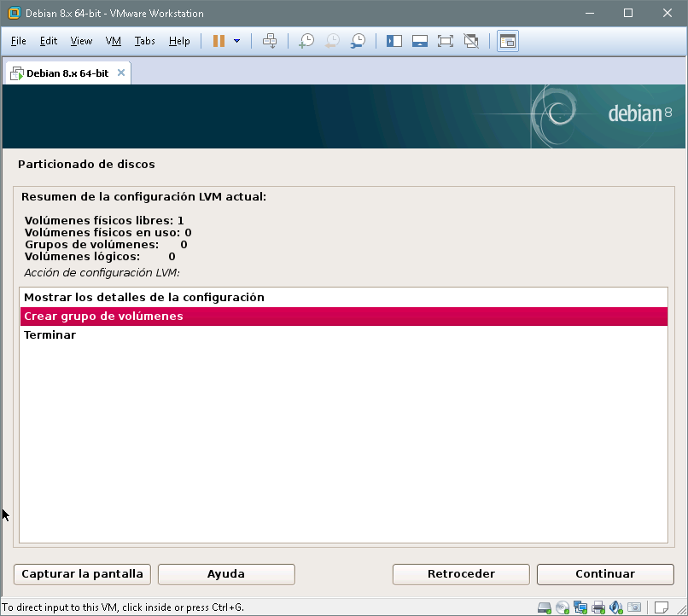Toggle the thumbnail bar icon

[419, 41]
